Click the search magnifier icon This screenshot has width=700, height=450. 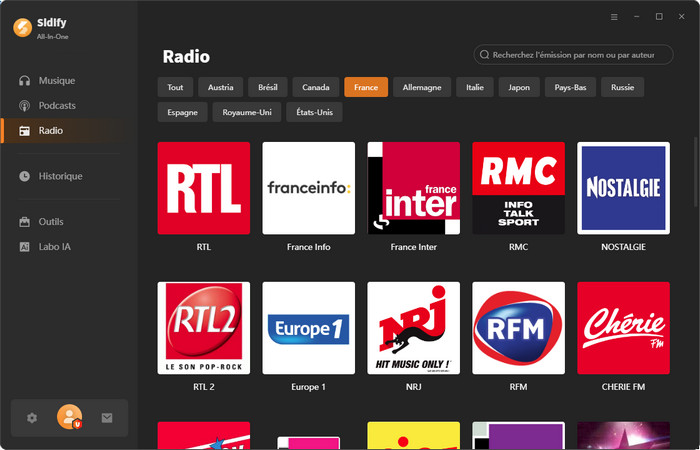click(x=485, y=55)
